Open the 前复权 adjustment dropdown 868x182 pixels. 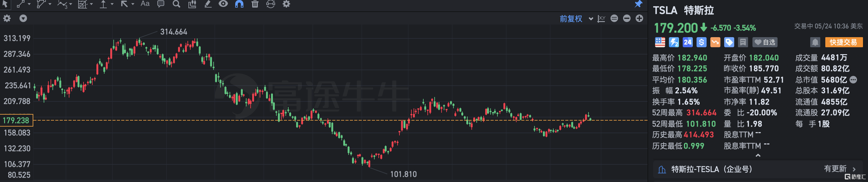click(x=576, y=19)
